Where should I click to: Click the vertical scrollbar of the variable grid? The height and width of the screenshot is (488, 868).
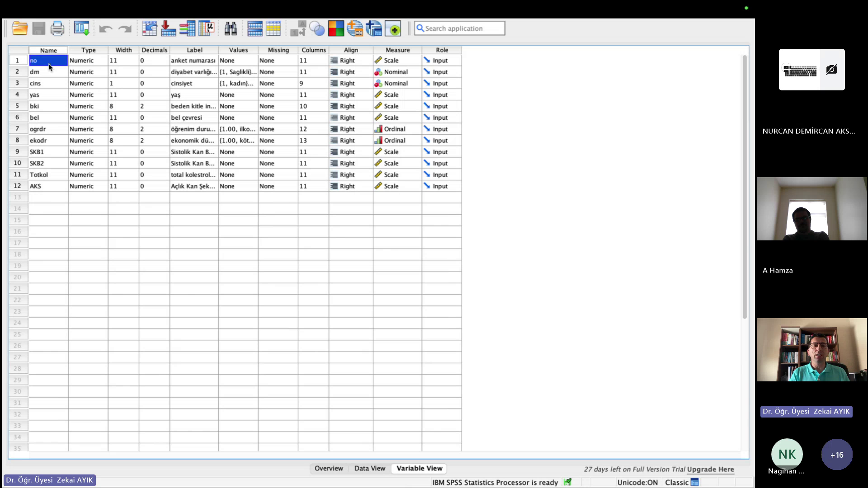point(745,187)
